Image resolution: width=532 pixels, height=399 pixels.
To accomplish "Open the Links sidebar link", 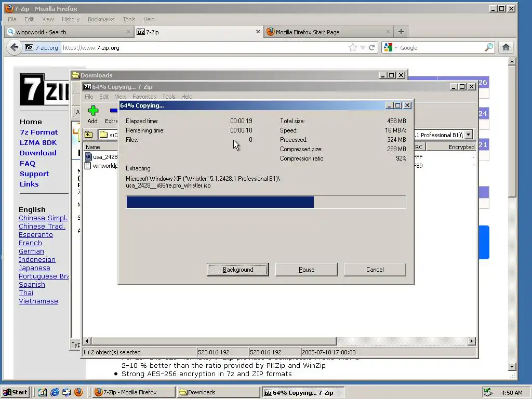I will click(x=29, y=184).
